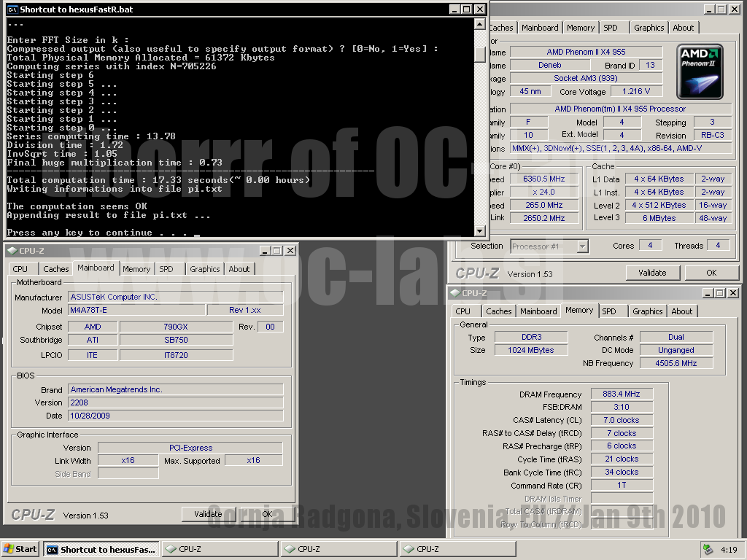Click the DDR3 memory type value
This screenshot has height=560, width=747.
[531, 337]
